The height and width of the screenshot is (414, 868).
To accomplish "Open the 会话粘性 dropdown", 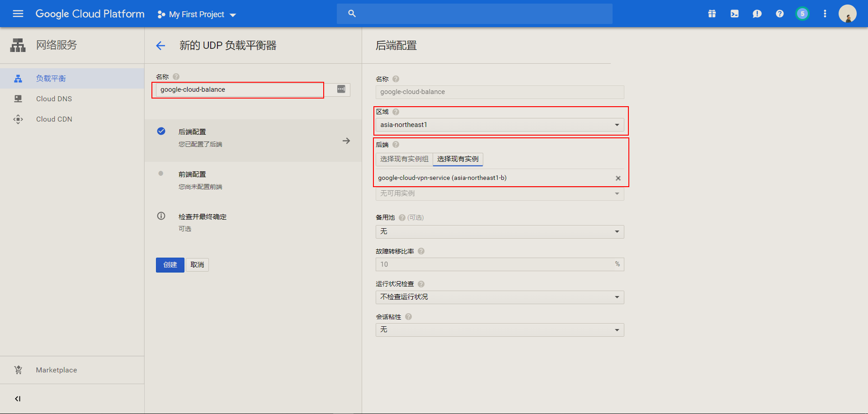I will click(500, 330).
